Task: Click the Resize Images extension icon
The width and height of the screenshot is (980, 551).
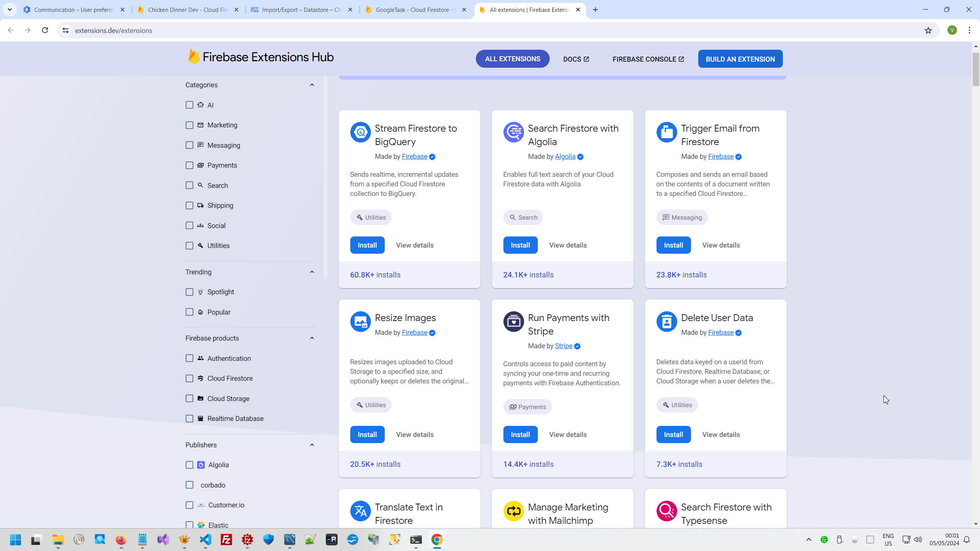Action: coord(360,322)
